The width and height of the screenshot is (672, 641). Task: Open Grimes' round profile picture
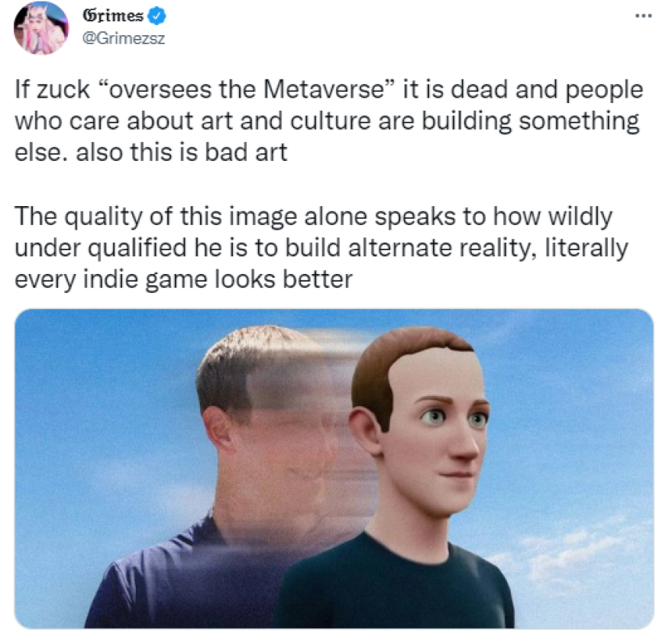[41, 27]
